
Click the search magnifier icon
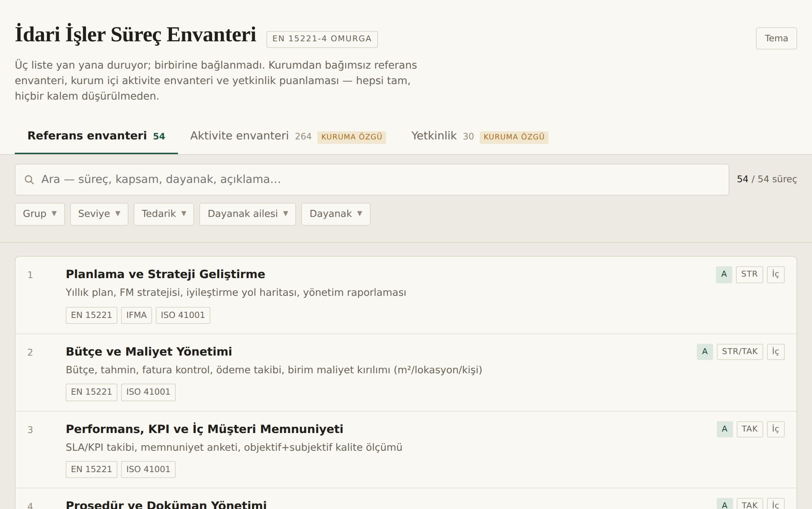pyautogui.click(x=29, y=180)
